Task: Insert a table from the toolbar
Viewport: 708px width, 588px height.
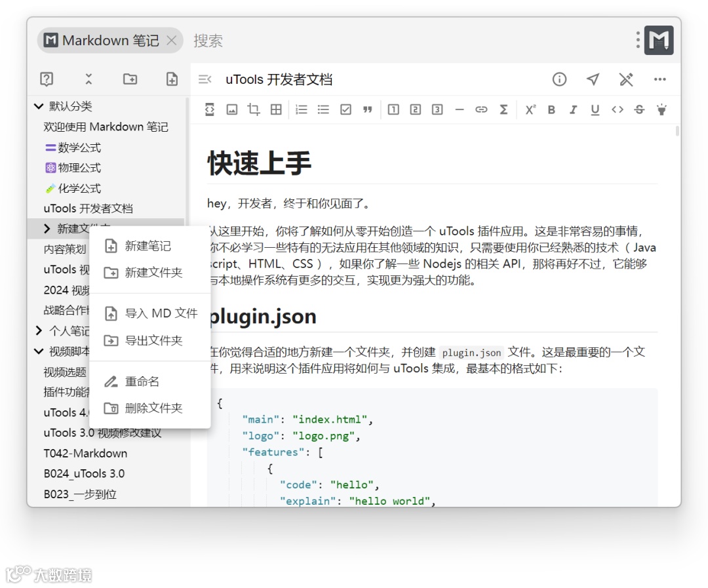Action: (276, 109)
